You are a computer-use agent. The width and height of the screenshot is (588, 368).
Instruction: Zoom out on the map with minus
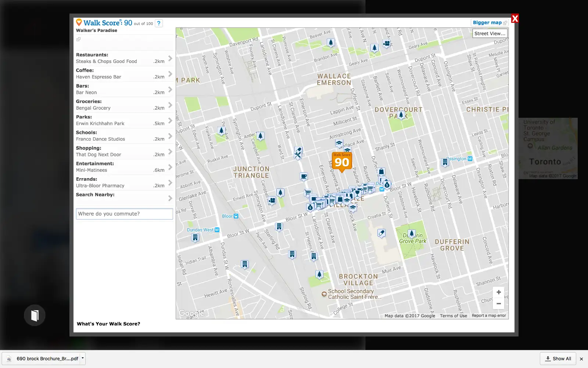point(499,304)
